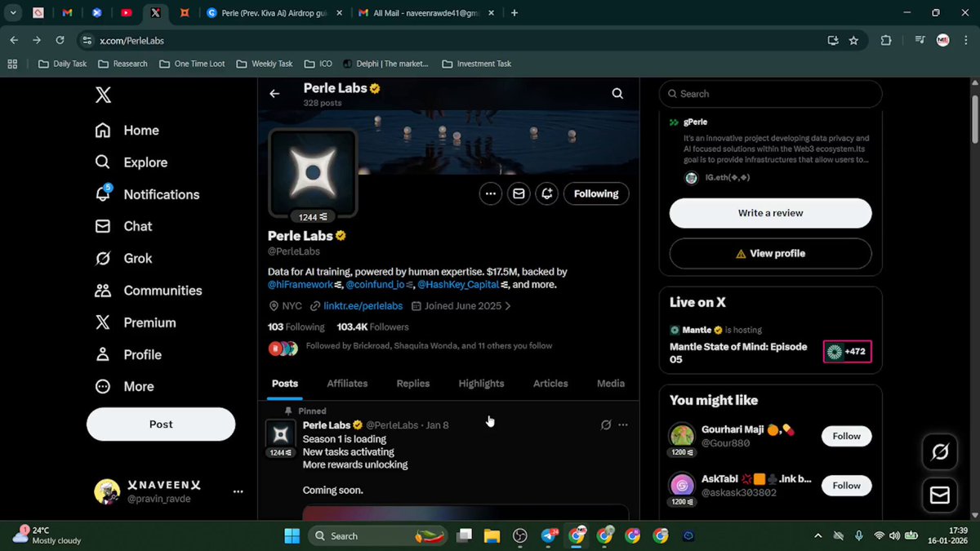Open Communities in the sidebar

[x=148, y=291]
